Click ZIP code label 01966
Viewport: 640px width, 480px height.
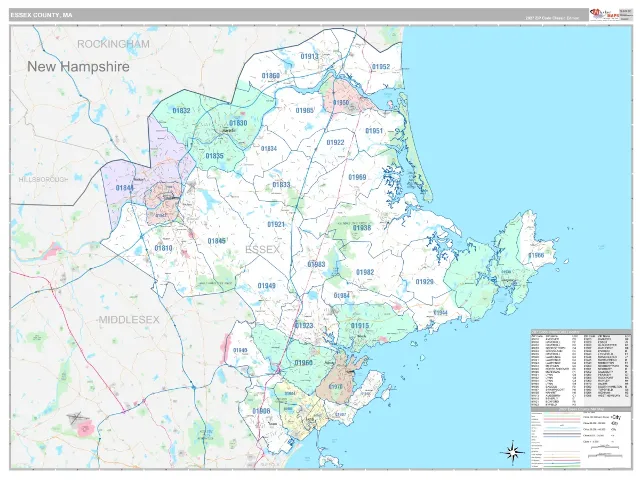pyautogui.click(x=536, y=256)
